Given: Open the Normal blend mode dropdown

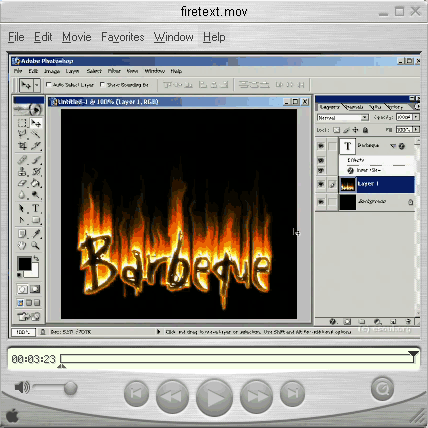Looking at the screenshot, I should point(365,117).
